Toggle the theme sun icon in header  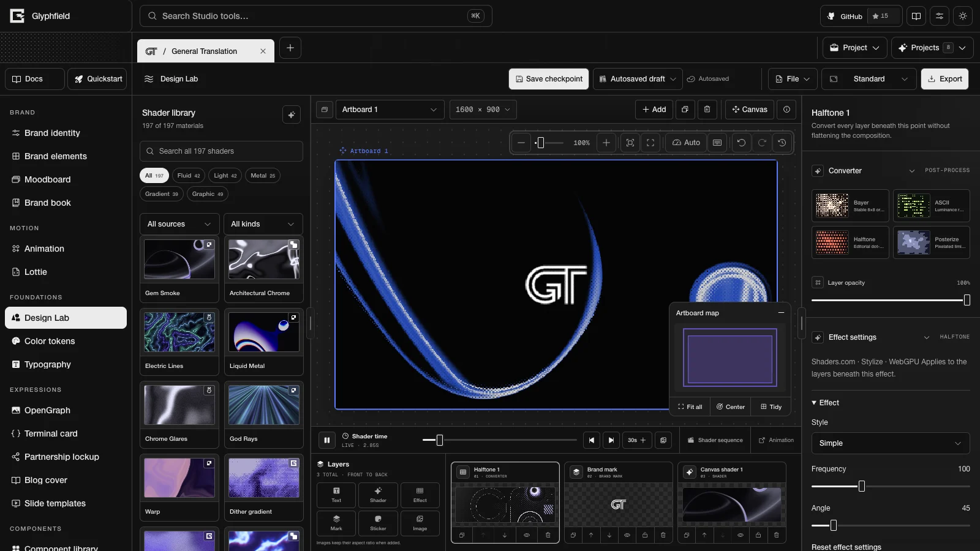(x=963, y=16)
